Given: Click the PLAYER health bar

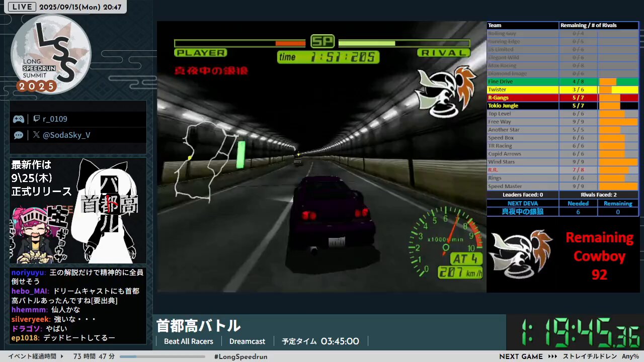Looking at the screenshot, I should coord(240,43).
